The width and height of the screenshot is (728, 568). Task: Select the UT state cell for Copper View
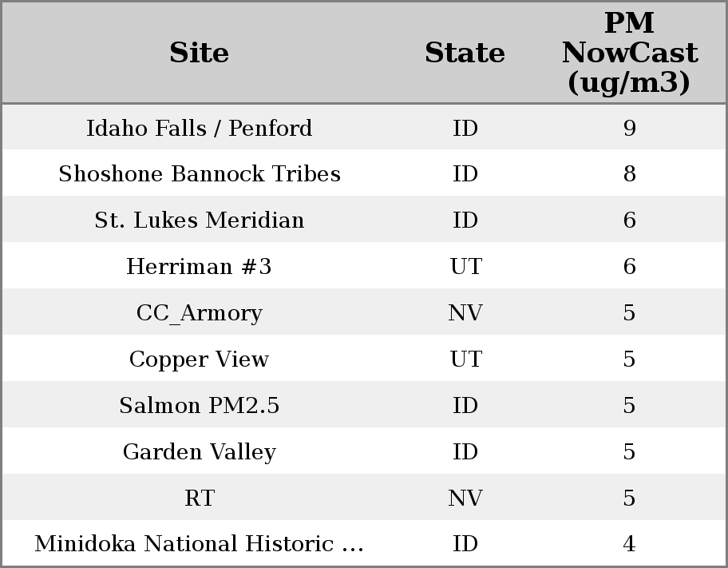point(465,359)
